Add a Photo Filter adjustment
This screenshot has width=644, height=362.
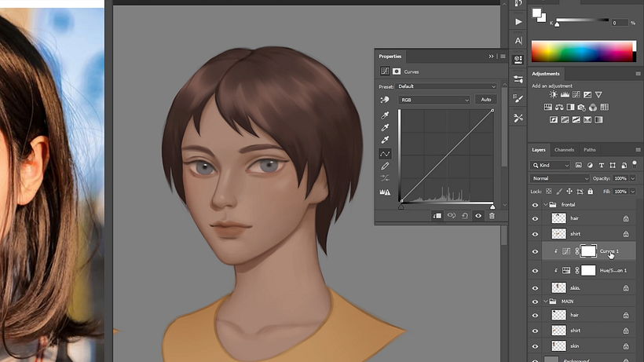coord(582,107)
